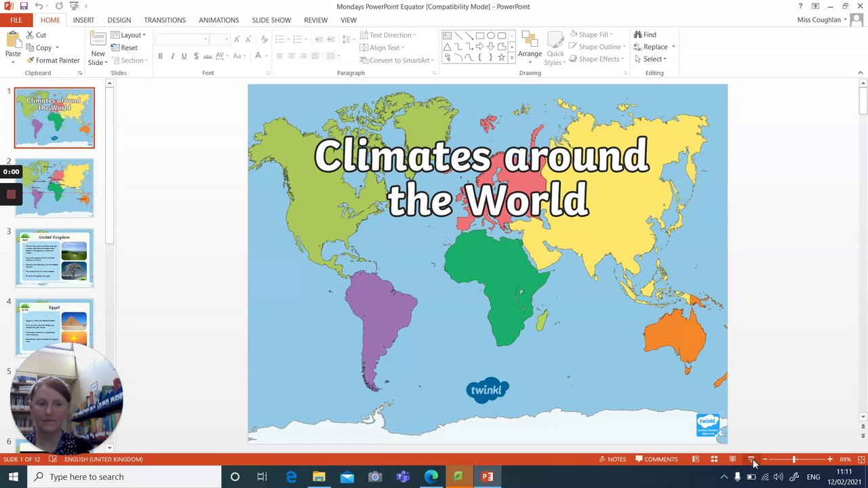Open the FILE menu
This screenshot has height=488, width=868.
coord(16,20)
